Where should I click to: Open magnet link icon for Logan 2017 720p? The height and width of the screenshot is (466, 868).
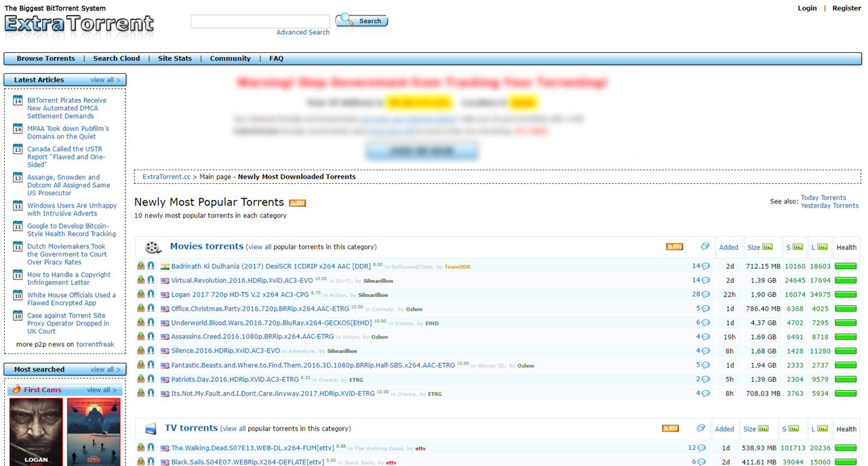pos(151,294)
